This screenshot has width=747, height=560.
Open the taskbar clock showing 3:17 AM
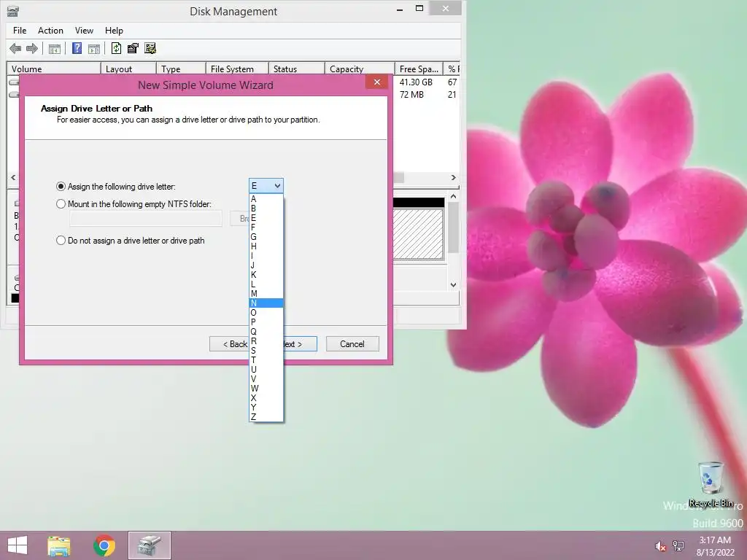coord(715,546)
